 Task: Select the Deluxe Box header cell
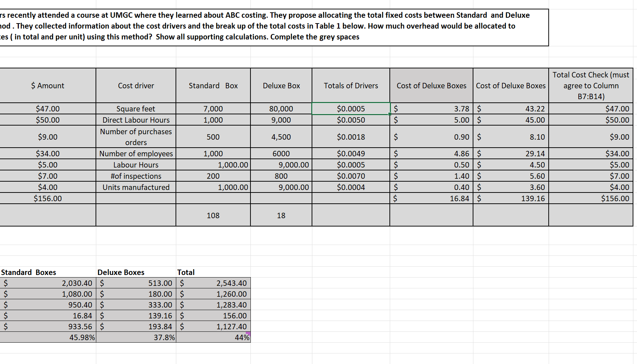(x=281, y=85)
